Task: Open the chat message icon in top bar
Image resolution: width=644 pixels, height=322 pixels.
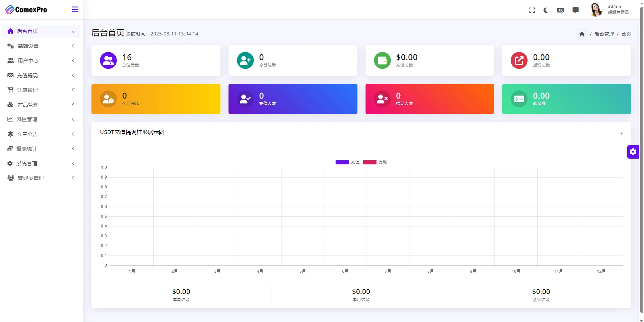Action: click(575, 10)
